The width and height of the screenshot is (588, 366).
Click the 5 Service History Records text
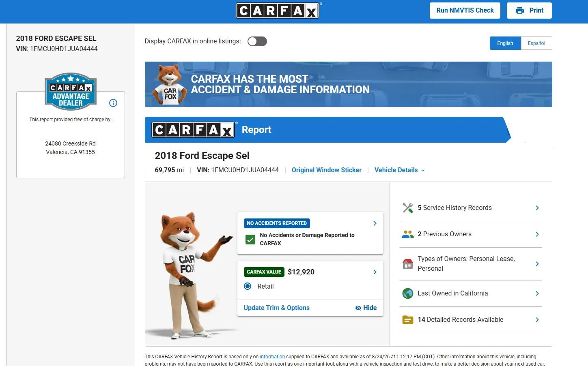click(454, 208)
